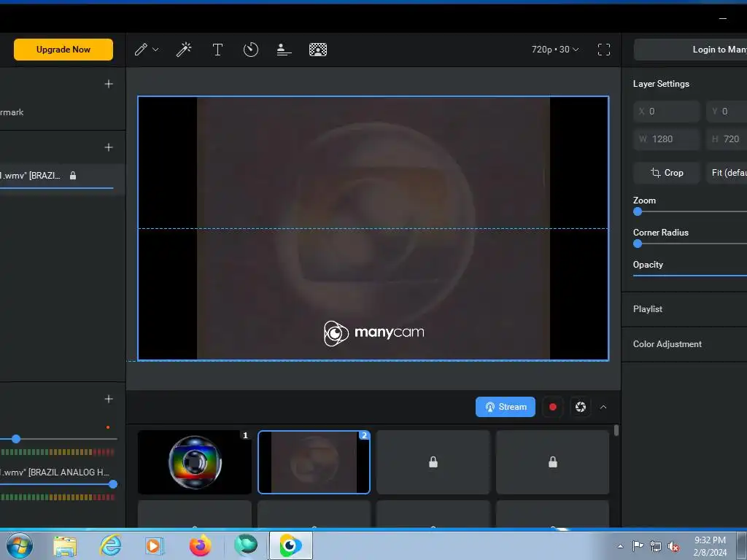Open the Effects magic wand tool
Viewport: 747px width, 560px height.
tap(184, 50)
